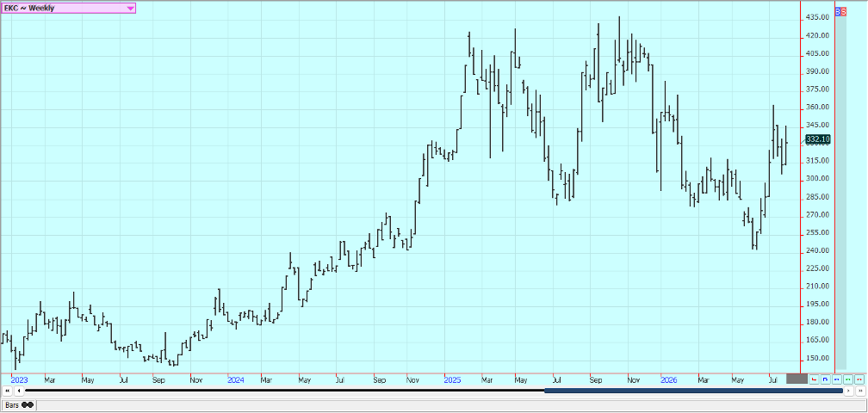Click the blue corner bracket icon

pos(825,379)
